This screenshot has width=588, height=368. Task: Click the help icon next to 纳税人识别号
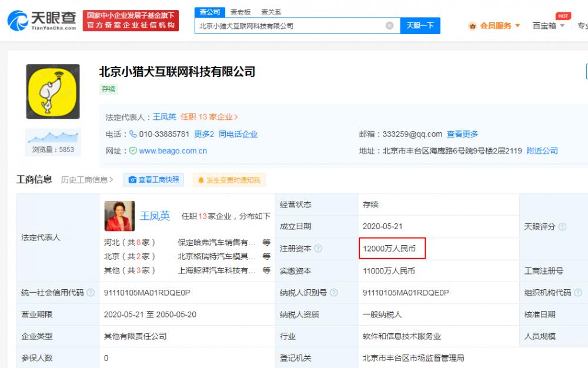click(x=334, y=293)
